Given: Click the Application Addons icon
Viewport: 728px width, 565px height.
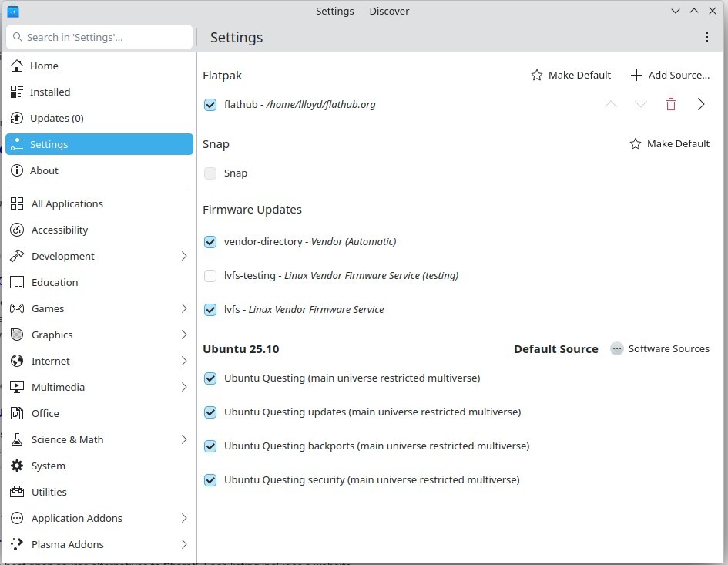Looking at the screenshot, I should click(17, 518).
